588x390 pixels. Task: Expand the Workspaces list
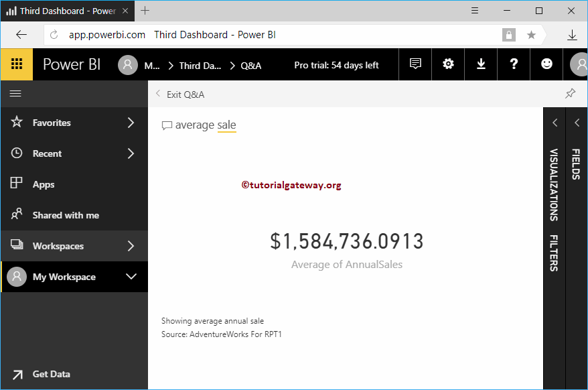(x=131, y=246)
